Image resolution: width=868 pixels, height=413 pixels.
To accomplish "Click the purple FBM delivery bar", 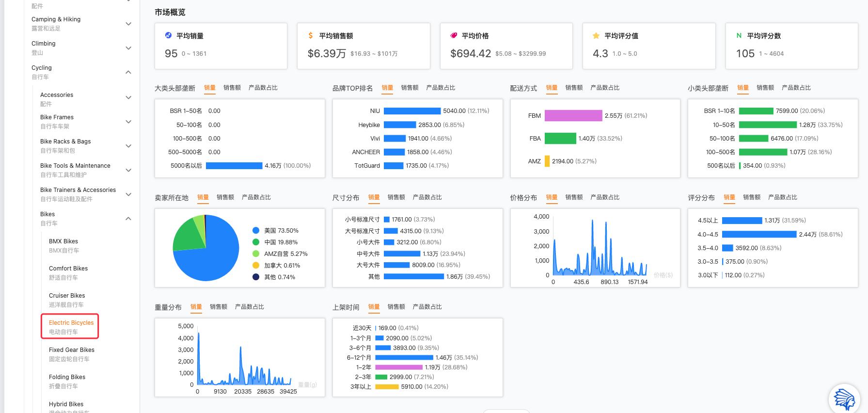I will [573, 115].
